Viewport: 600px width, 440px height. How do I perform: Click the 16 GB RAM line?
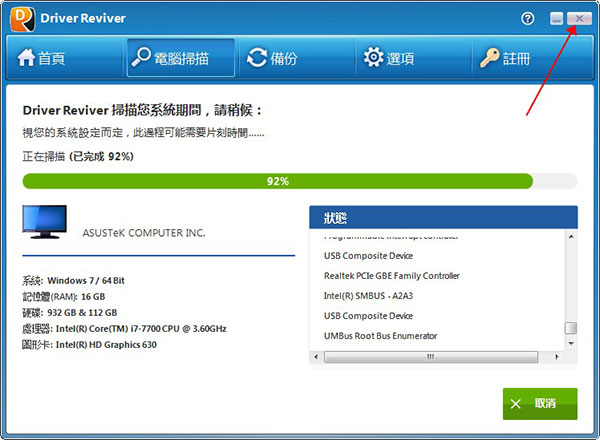pyautogui.click(x=64, y=297)
